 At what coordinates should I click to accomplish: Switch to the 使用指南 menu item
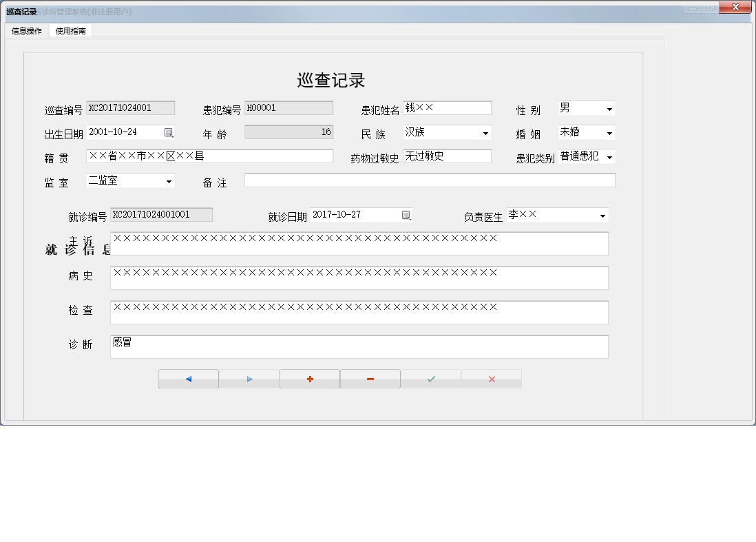(70, 30)
